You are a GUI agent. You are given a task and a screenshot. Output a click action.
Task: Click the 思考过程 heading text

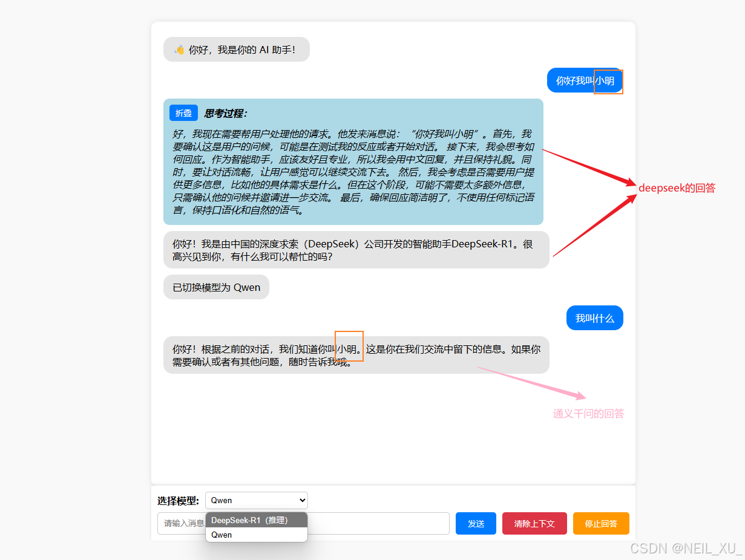(x=226, y=113)
